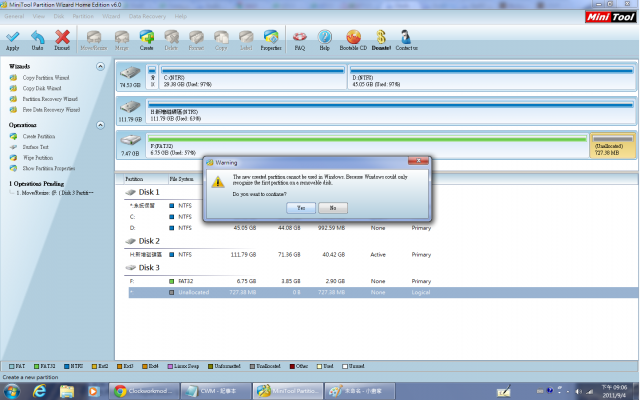Launch Copy Disk Wizard
This screenshot has width=640, height=400.
[42, 88]
